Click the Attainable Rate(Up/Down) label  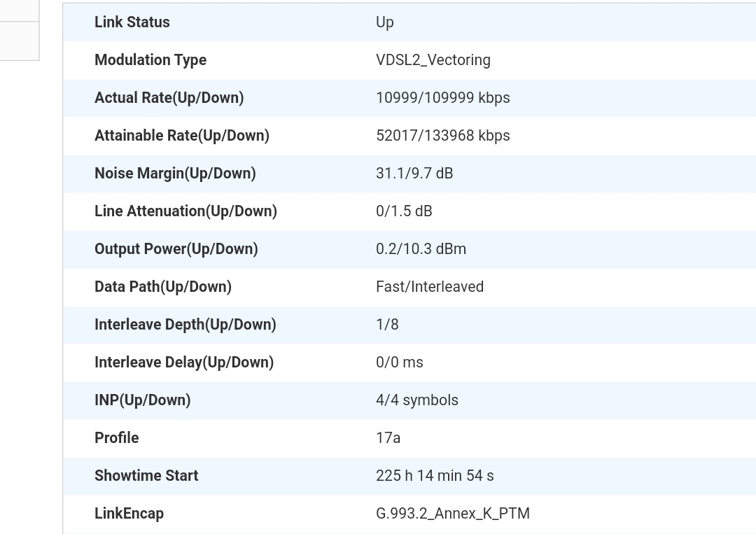click(x=182, y=136)
